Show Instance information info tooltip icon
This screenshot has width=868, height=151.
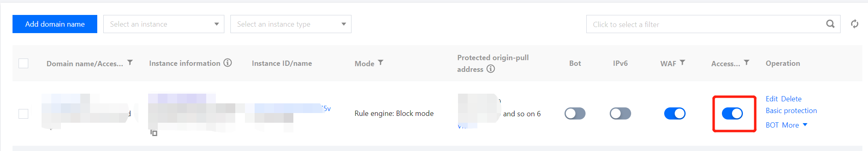(x=228, y=63)
